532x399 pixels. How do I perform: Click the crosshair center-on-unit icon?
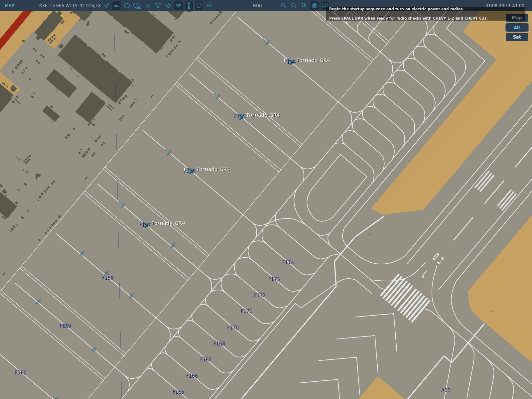[168, 6]
